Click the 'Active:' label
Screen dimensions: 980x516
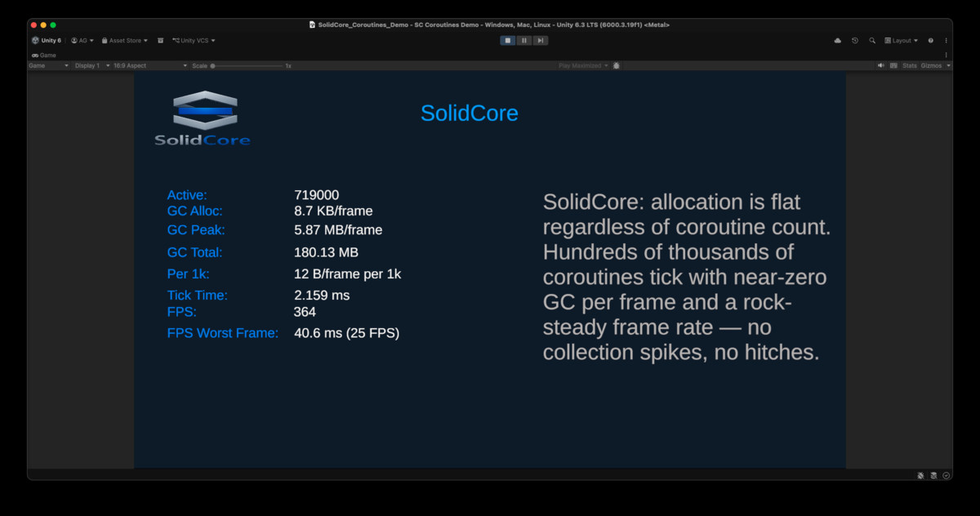(187, 195)
